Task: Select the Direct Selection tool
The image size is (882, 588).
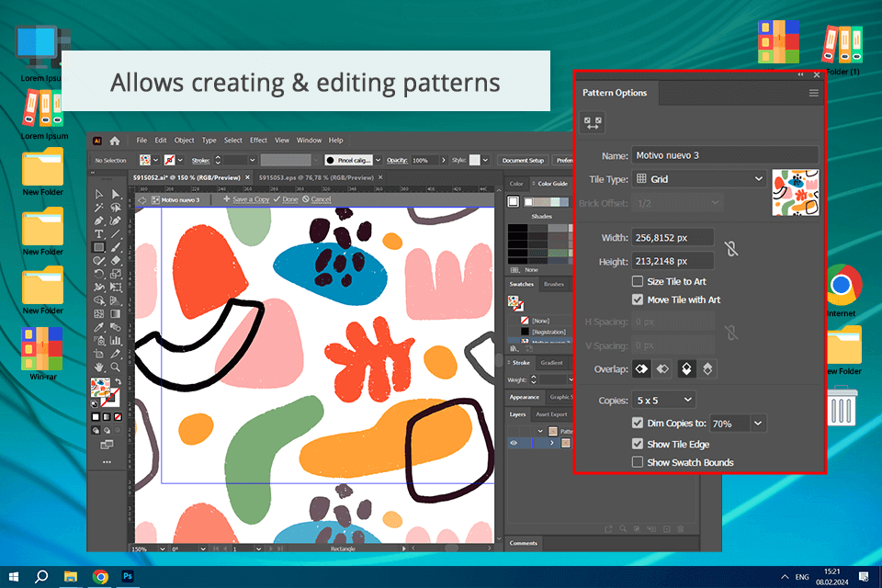Action: 116,194
